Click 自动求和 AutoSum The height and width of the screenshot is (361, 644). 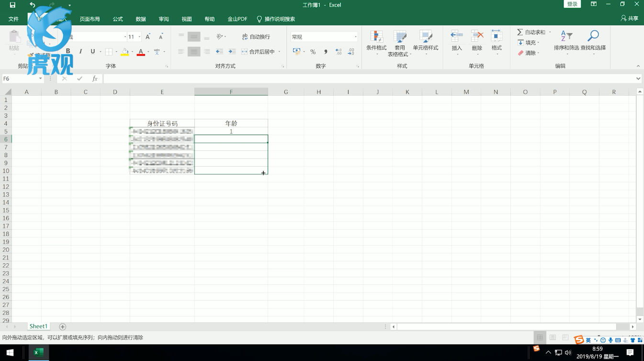[x=531, y=32]
